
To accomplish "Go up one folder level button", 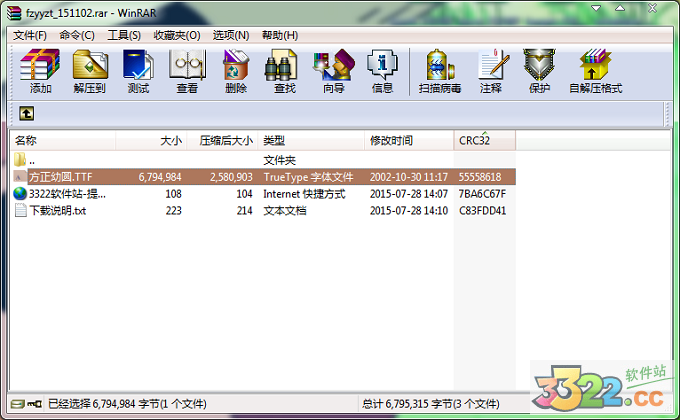I will tap(26, 114).
